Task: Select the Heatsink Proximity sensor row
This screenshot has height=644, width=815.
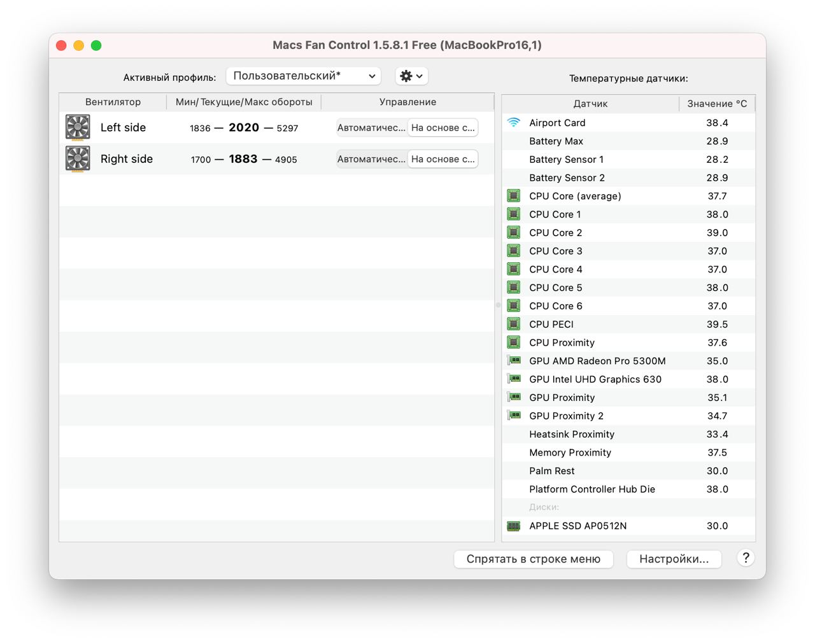Action: click(628, 434)
